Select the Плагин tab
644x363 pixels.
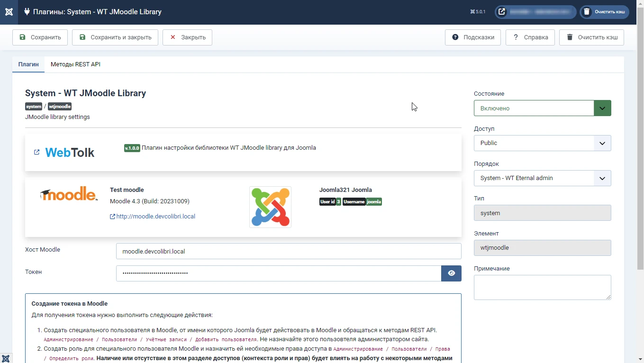click(28, 64)
